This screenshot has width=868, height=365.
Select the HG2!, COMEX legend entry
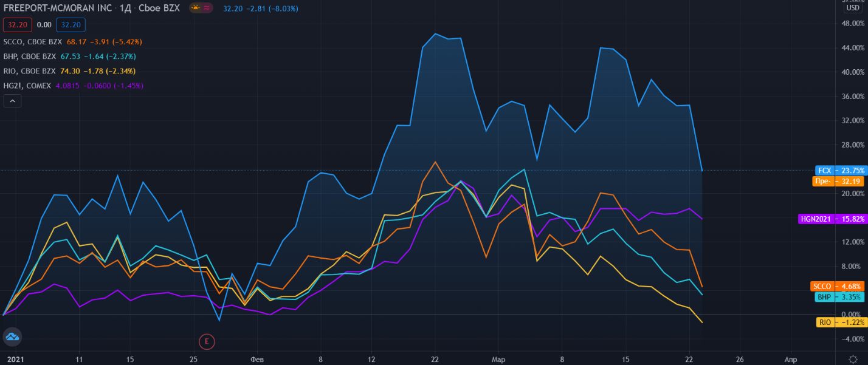[27, 86]
